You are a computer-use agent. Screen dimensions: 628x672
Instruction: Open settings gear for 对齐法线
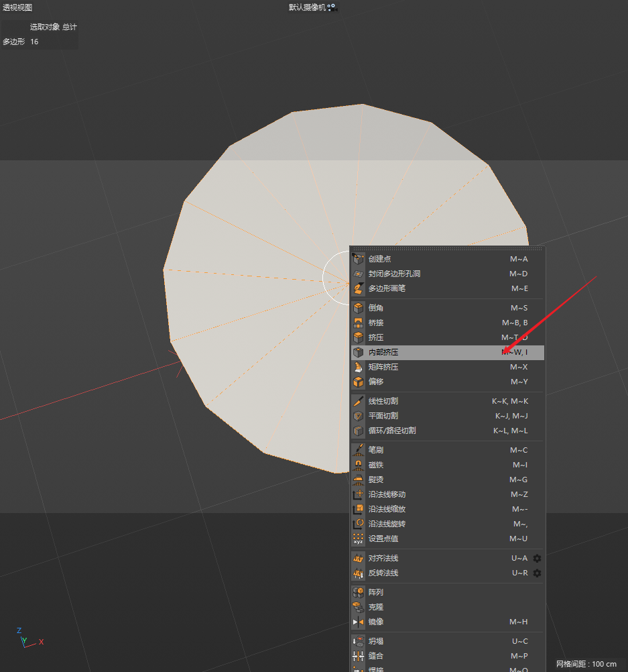(x=537, y=558)
